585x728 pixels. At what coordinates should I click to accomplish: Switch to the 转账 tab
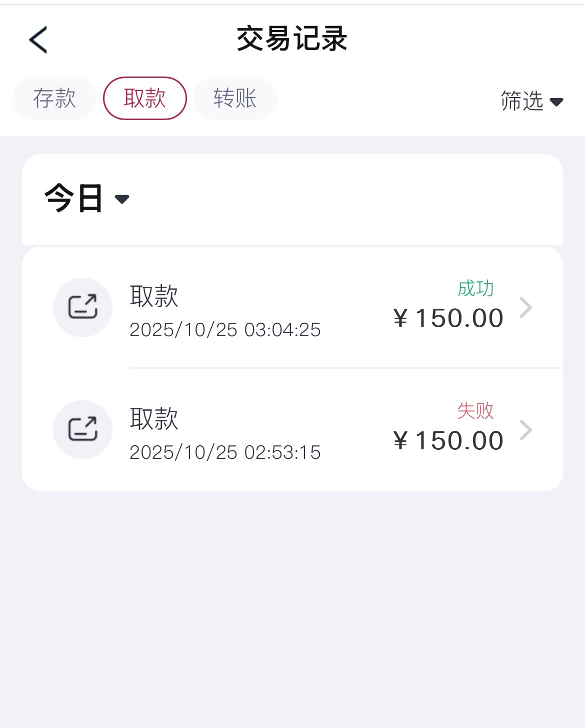point(235,98)
